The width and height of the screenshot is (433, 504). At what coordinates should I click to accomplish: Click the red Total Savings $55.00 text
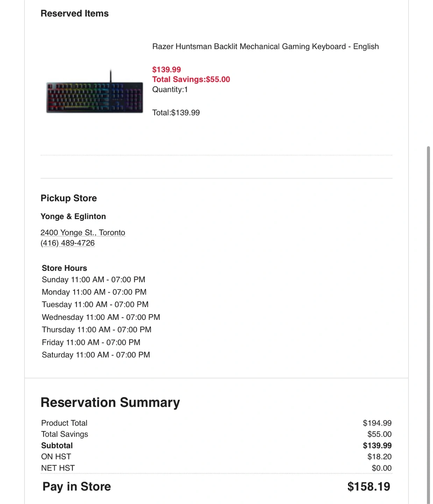[x=191, y=79]
